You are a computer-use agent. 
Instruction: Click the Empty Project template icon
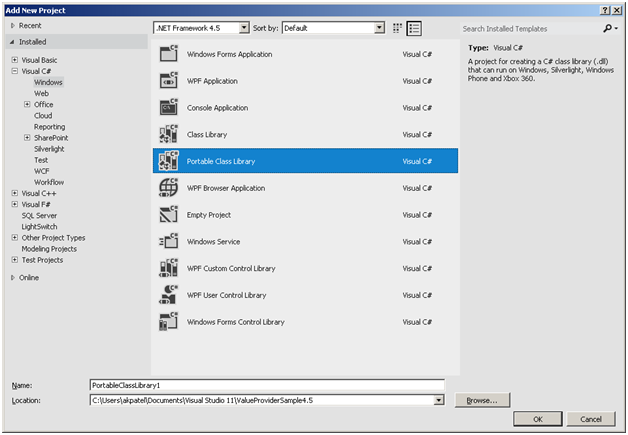click(169, 215)
